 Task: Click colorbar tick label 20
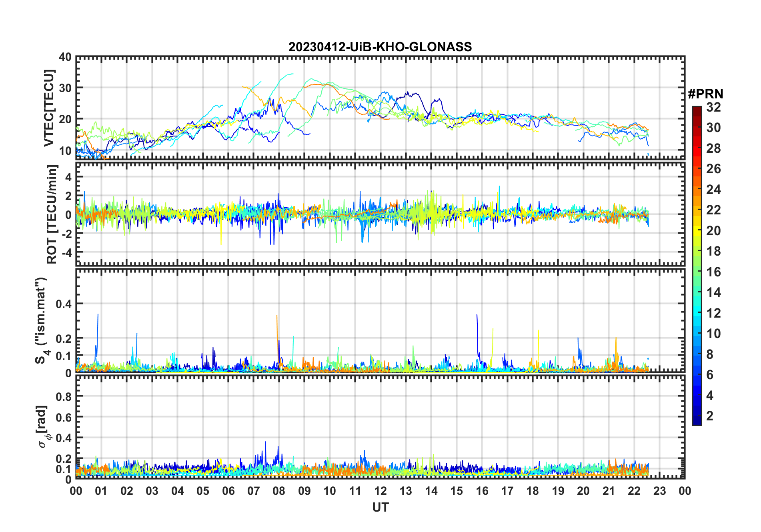(x=713, y=231)
